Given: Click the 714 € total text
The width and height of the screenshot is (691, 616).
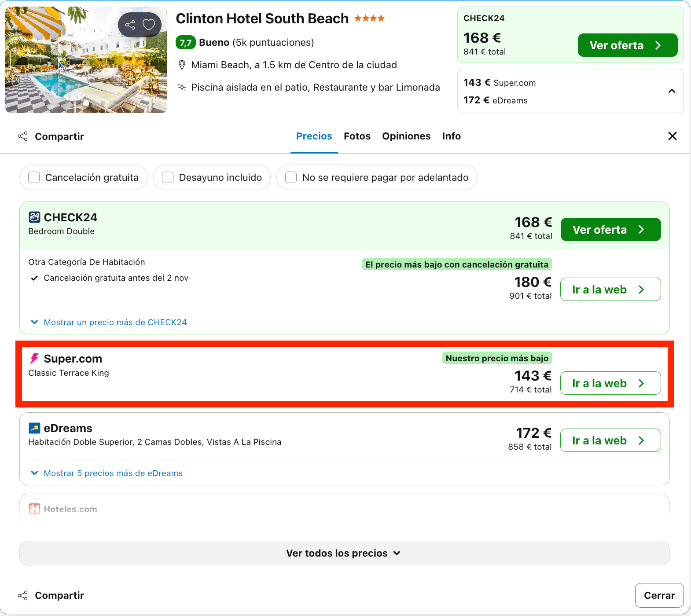Looking at the screenshot, I should [531, 389].
